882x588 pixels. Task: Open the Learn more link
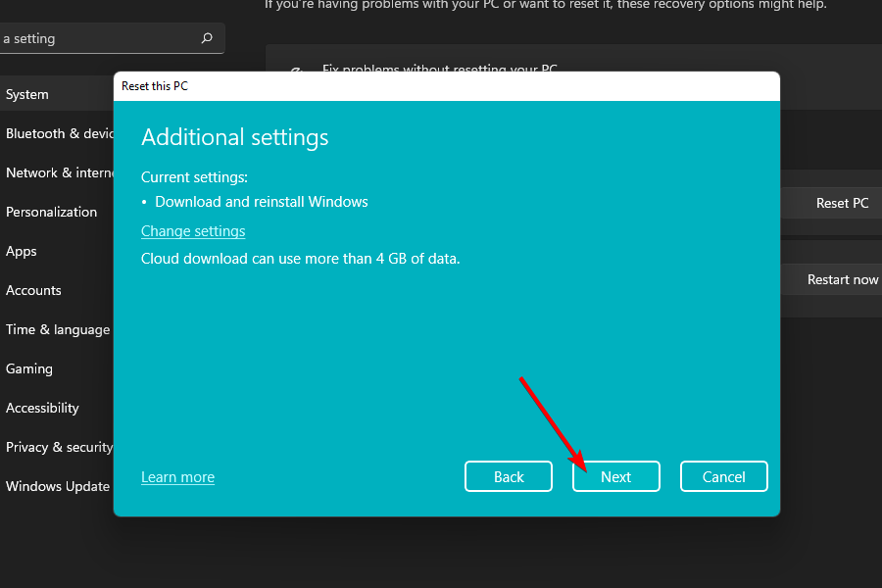tap(177, 477)
